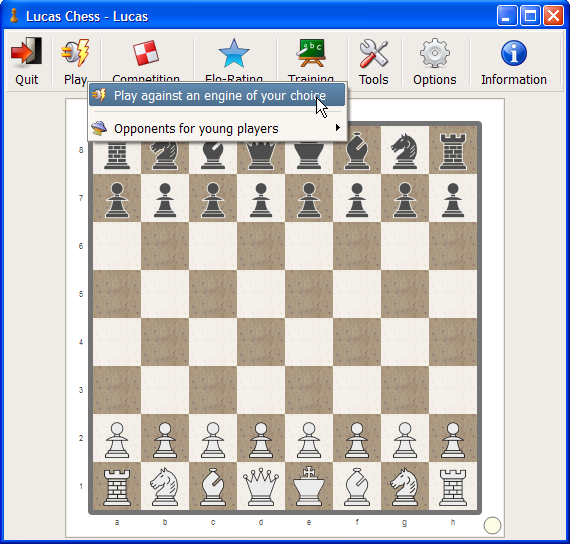This screenshot has height=544, width=570.
Task: Select the black pawn on h7
Action: (x=453, y=200)
